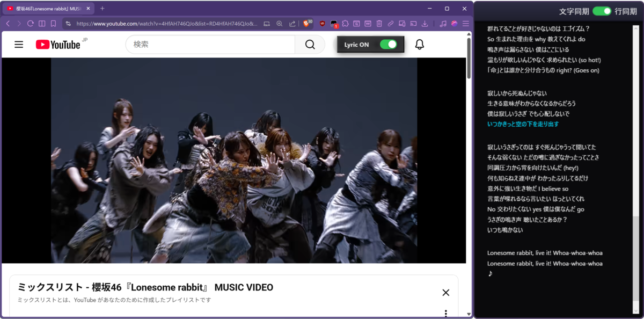Screen dimensions: 644x319
Task: Click the YouTube search magnifier button
Action: (x=310, y=45)
